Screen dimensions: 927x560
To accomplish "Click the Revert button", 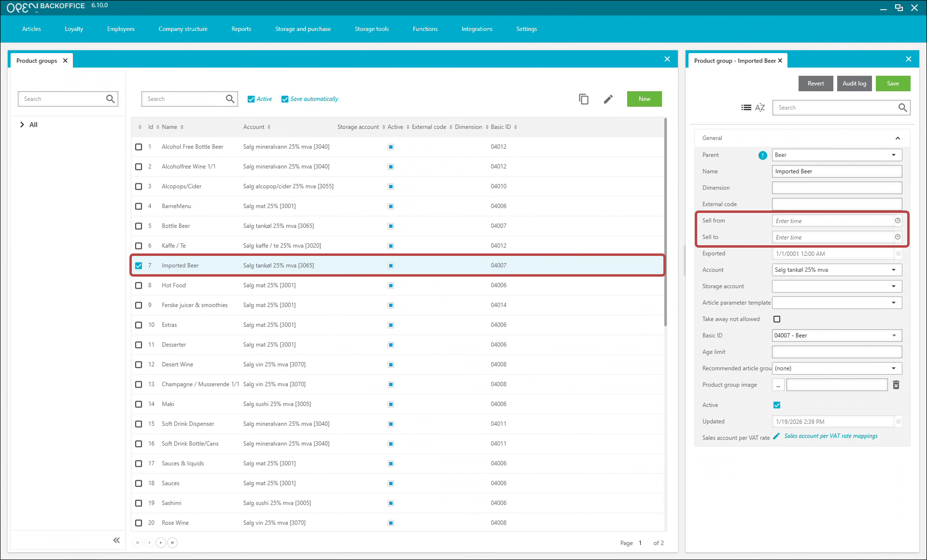I will [816, 84].
